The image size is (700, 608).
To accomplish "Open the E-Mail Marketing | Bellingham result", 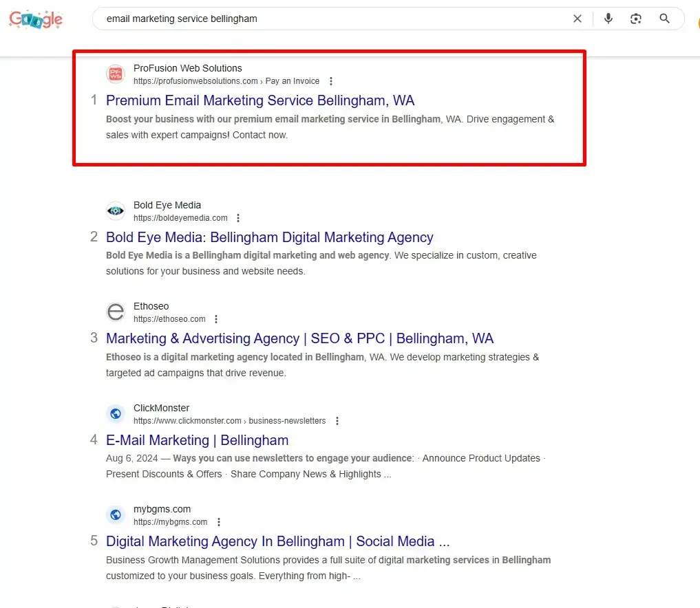I will (x=197, y=440).
